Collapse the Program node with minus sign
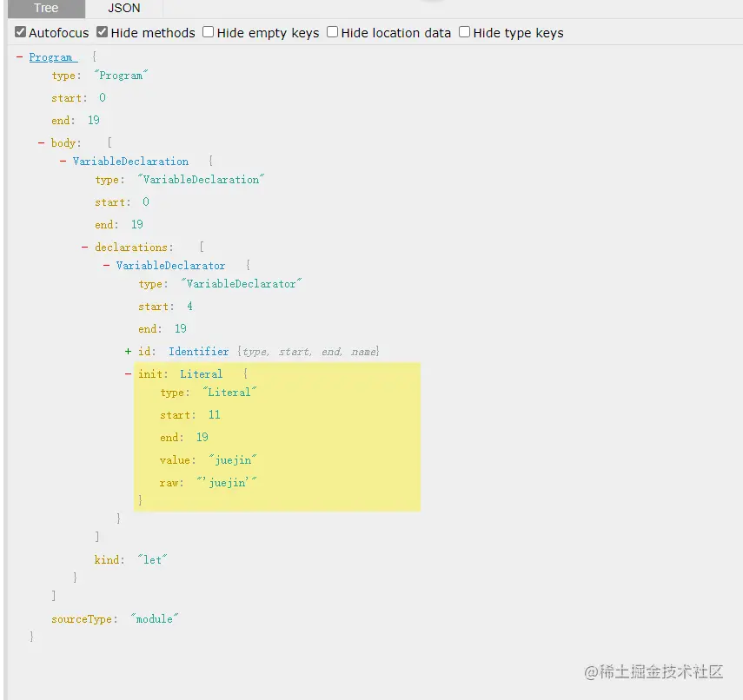 (19, 56)
